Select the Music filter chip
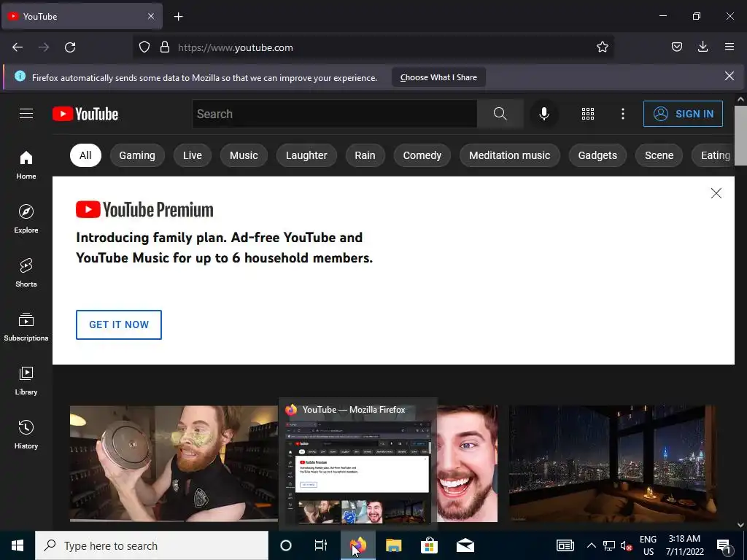Viewport: 747px width, 560px height. [x=244, y=155]
